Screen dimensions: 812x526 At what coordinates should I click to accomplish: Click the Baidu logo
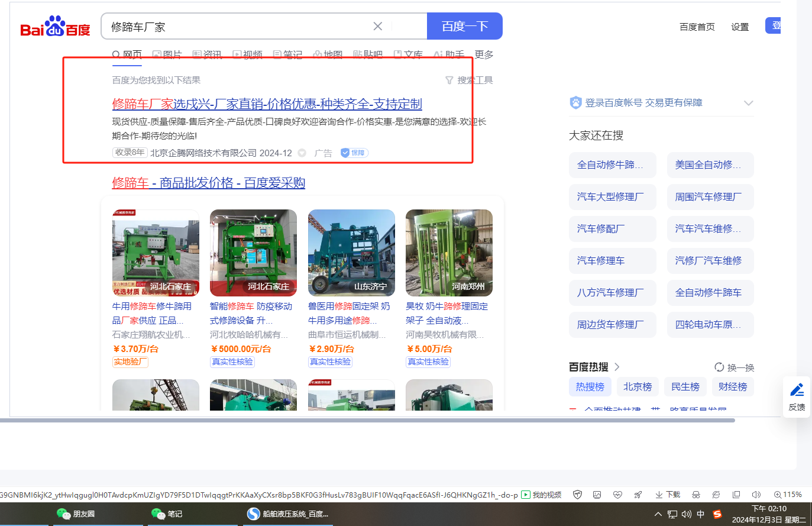55,27
